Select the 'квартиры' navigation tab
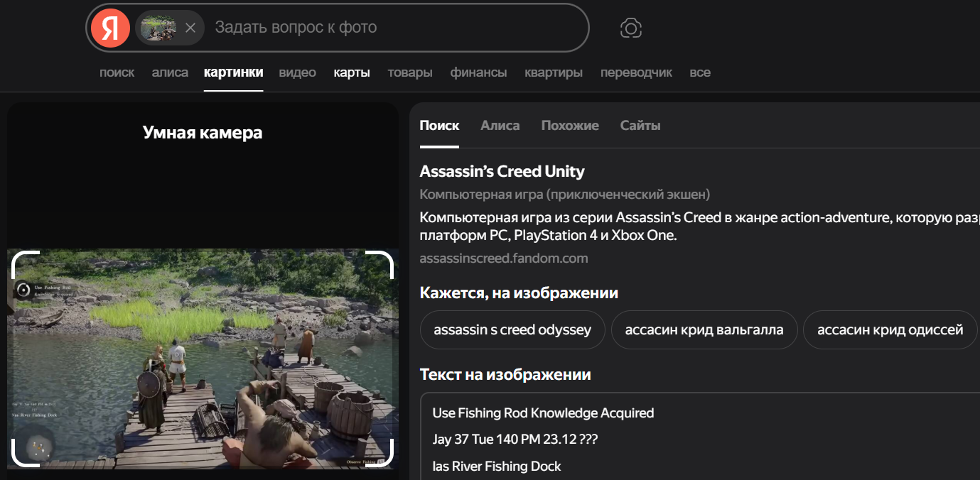Screen dimensions: 980x480 (554, 72)
